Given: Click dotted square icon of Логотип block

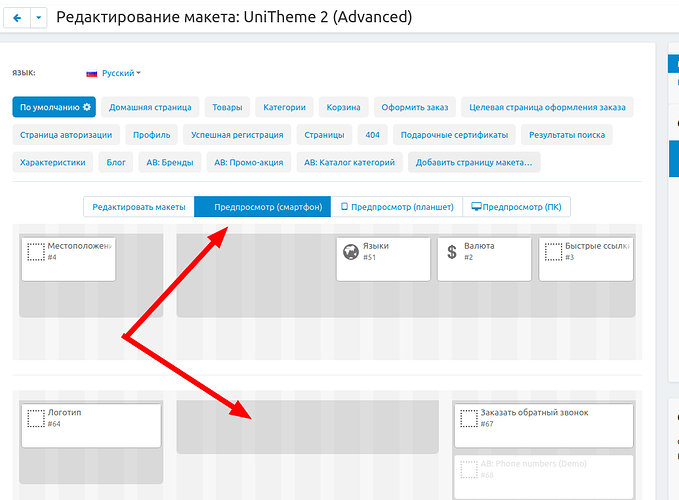Looking at the screenshot, I should (36, 419).
